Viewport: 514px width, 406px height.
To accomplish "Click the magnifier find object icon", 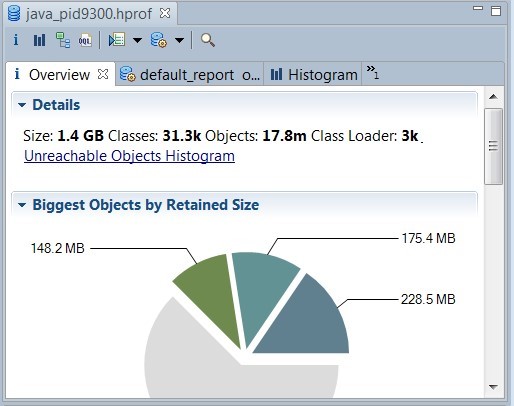I will pos(208,40).
